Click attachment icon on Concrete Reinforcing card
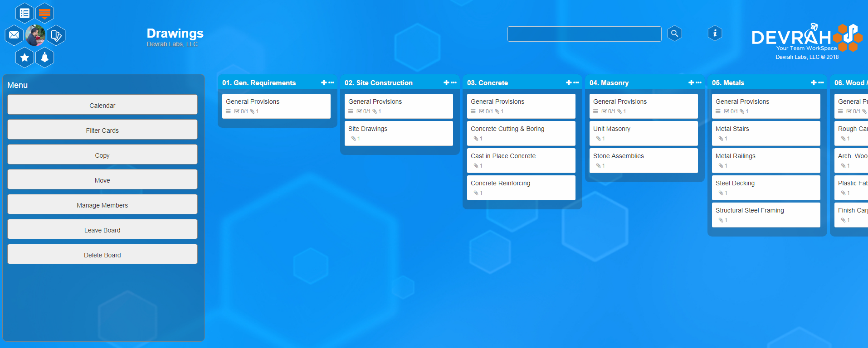 (476, 193)
